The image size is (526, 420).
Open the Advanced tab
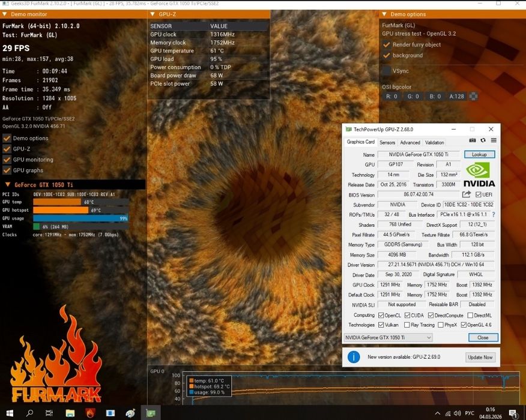click(410, 142)
